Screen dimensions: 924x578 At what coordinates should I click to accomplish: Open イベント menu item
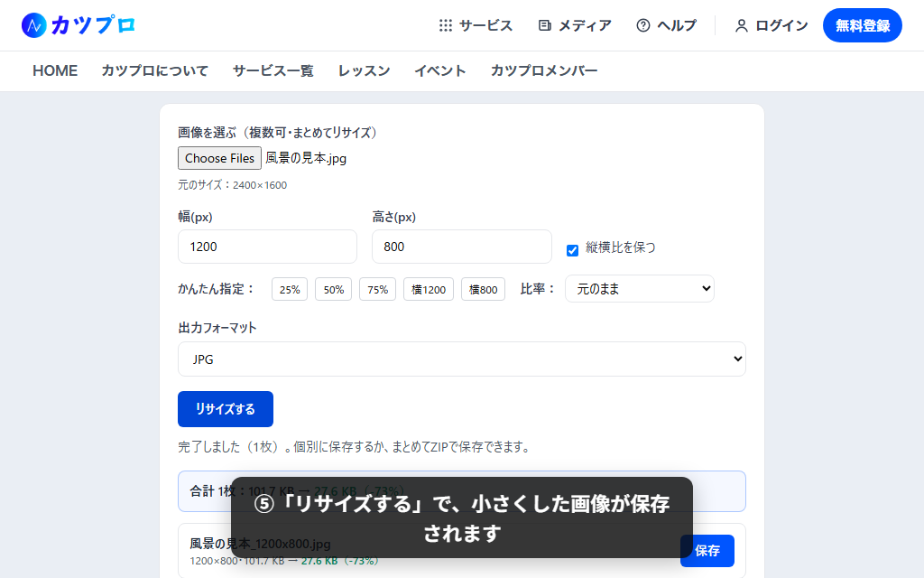coord(440,70)
